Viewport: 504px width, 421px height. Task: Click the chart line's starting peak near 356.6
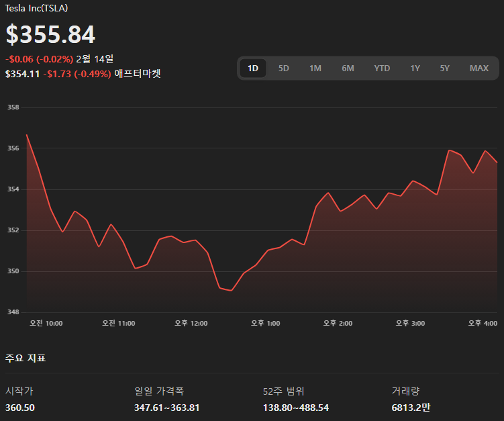(27, 135)
